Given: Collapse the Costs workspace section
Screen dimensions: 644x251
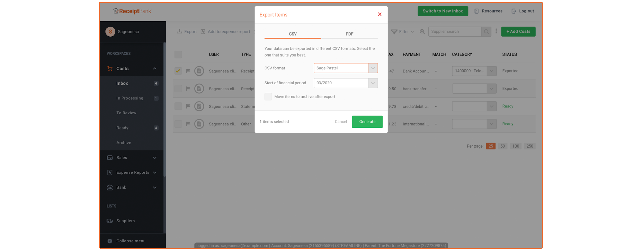Looking at the screenshot, I should click(154, 69).
